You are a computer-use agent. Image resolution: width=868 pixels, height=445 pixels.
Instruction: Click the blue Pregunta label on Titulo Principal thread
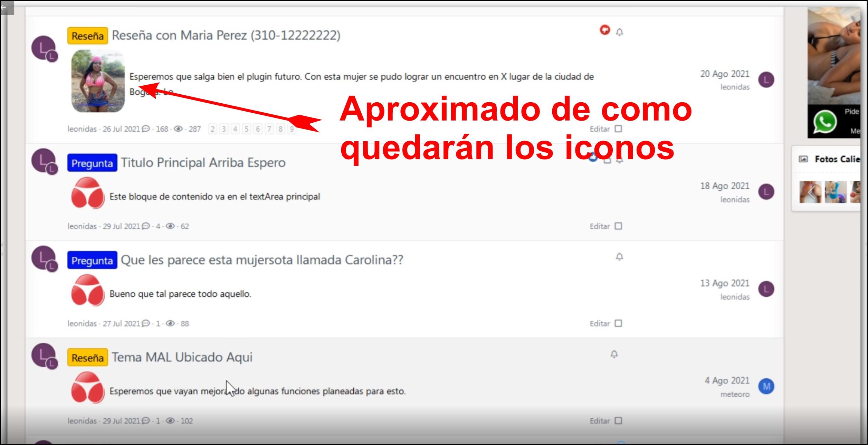coord(92,163)
